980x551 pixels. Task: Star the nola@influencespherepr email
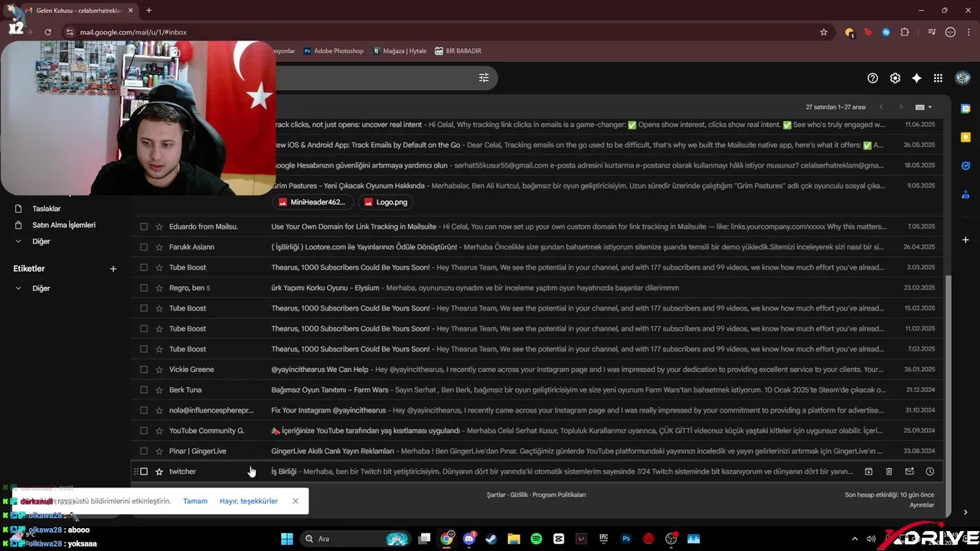click(159, 410)
